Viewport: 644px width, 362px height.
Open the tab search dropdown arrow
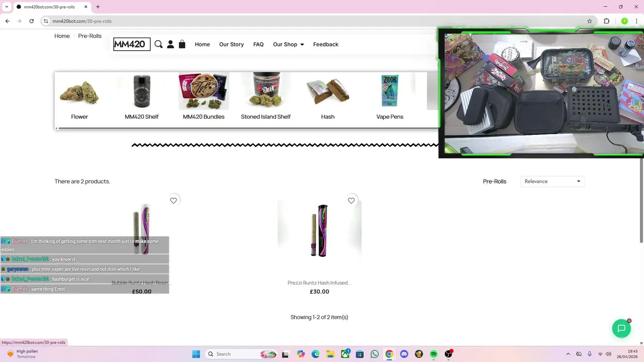[7, 7]
